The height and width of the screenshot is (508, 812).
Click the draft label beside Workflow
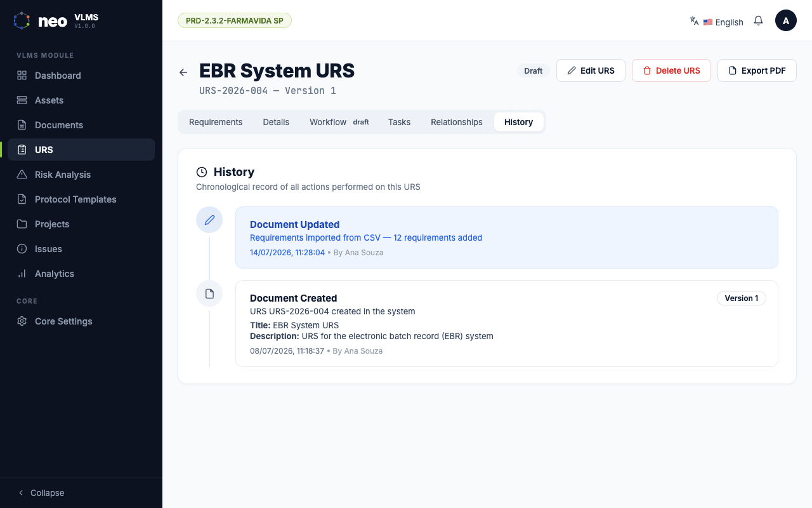click(361, 122)
